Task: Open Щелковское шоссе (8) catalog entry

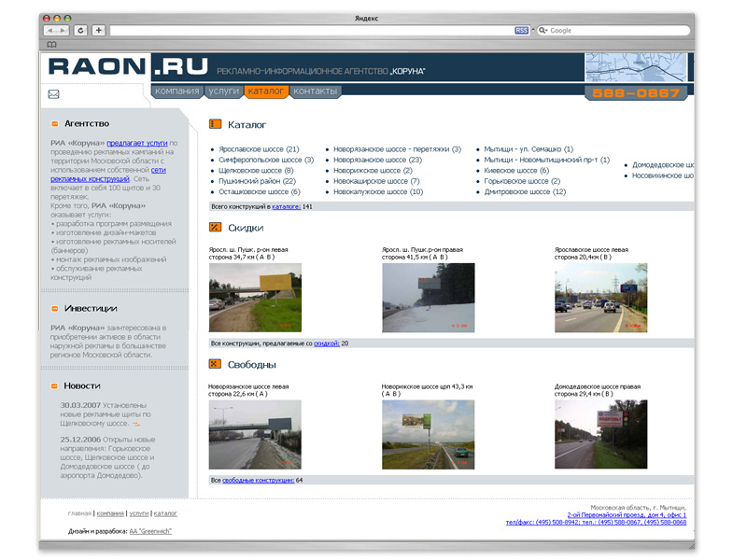Action: [256, 171]
